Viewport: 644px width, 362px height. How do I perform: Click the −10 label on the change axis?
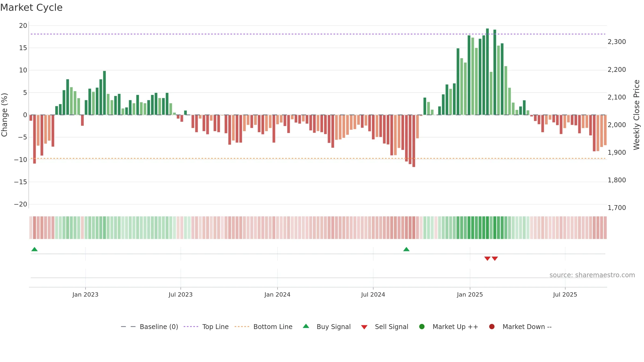pyautogui.click(x=21, y=160)
